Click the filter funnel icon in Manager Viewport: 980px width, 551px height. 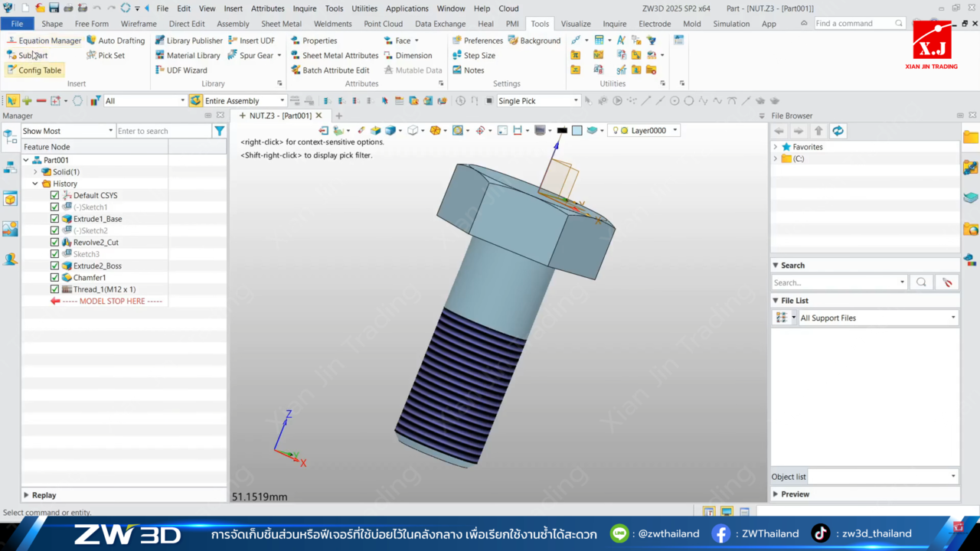click(220, 131)
